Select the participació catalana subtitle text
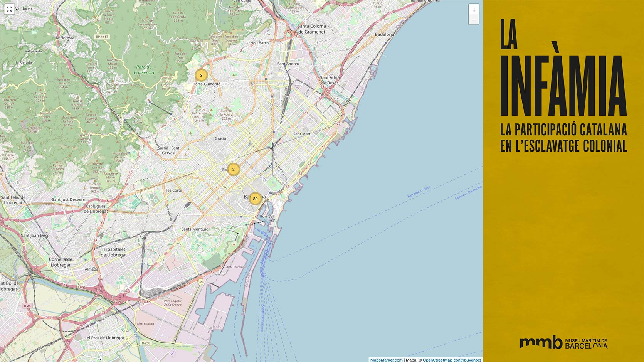This screenshot has height=362, width=644. [563, 138]
